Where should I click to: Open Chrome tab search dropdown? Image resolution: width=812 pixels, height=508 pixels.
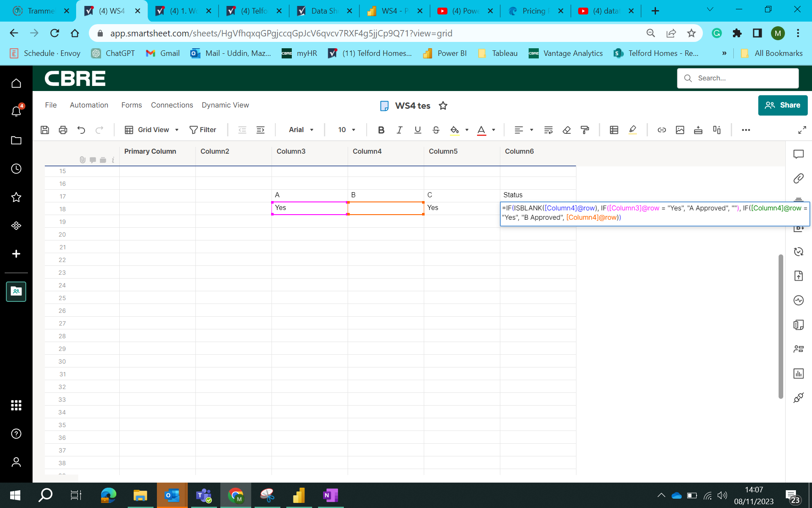[x=710, y=9]
